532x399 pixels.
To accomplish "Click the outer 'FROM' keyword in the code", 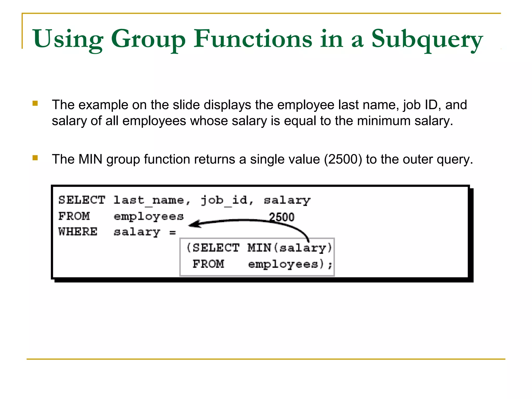I will [74, 216].
